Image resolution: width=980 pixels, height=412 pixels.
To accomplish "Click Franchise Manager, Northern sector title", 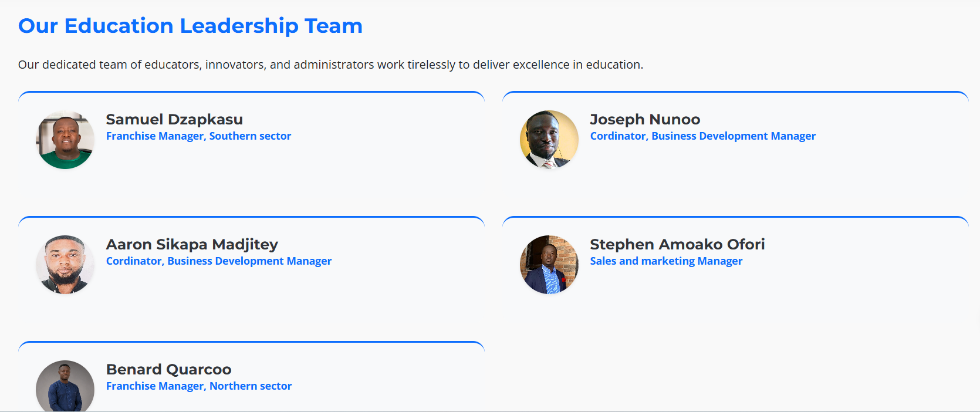I will coord(199,386).
